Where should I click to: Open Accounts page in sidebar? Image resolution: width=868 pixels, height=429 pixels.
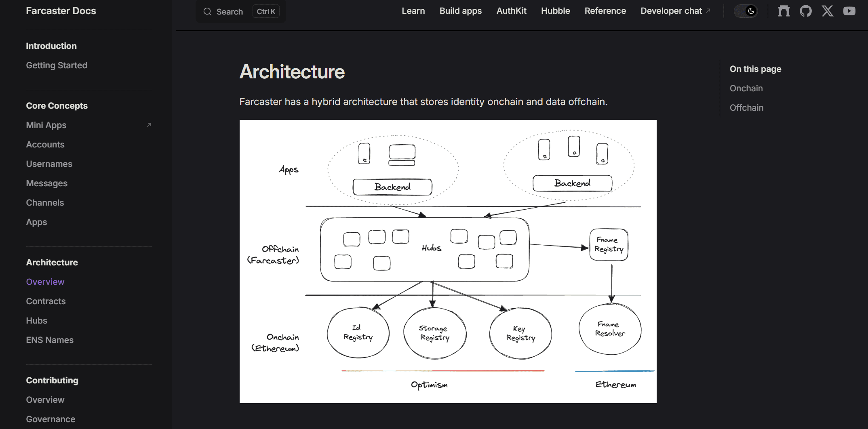(45, 145)
